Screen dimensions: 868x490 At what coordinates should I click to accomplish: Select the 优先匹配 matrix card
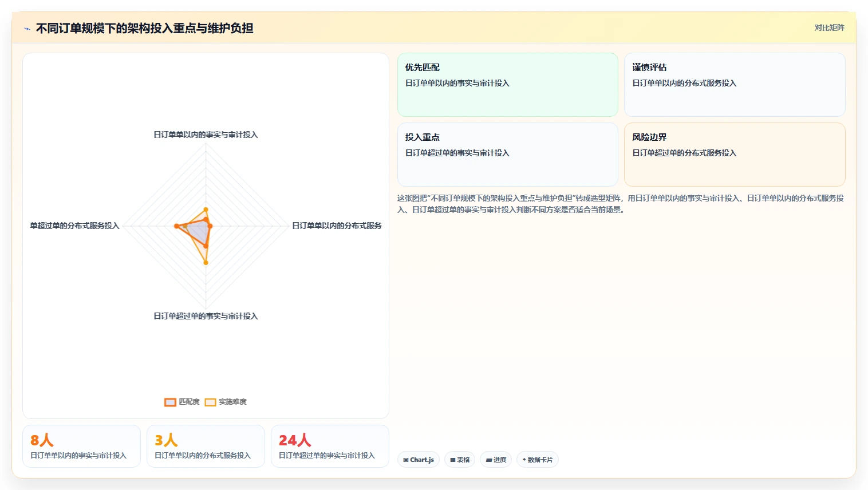(508, 85)
